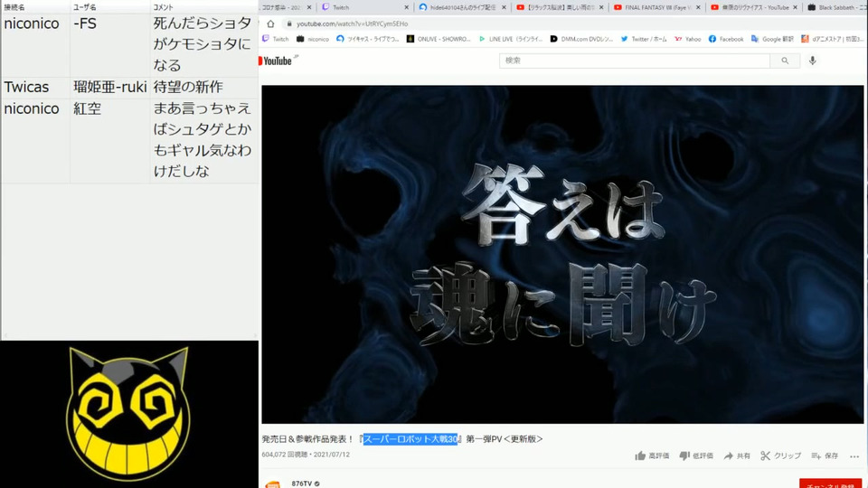
Task: Click the YouTube 検索 search field
Action: pos(635,61)
